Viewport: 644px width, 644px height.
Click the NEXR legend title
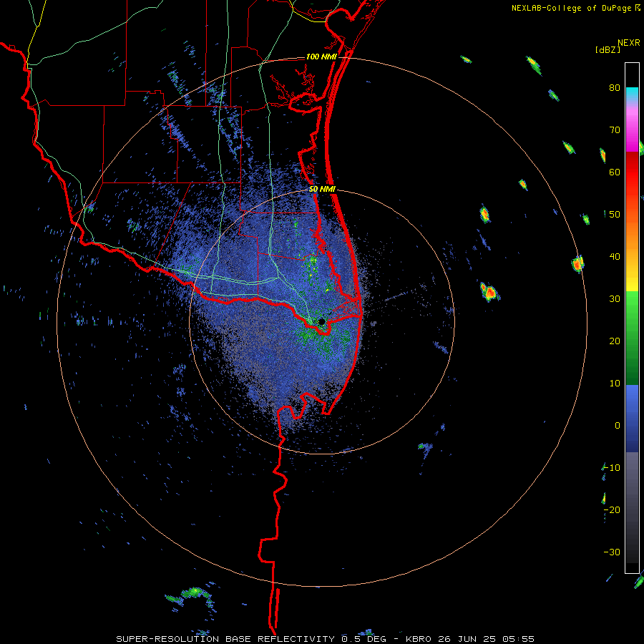(x=629, y=43)
